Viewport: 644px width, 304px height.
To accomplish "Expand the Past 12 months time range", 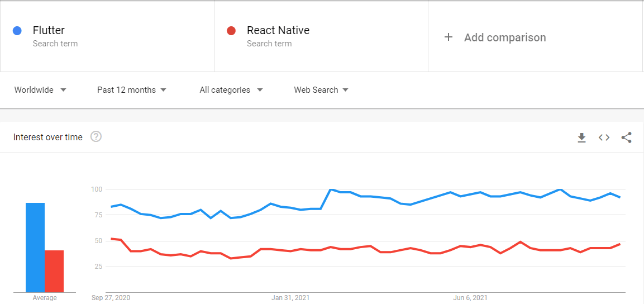I will [132, 90].
